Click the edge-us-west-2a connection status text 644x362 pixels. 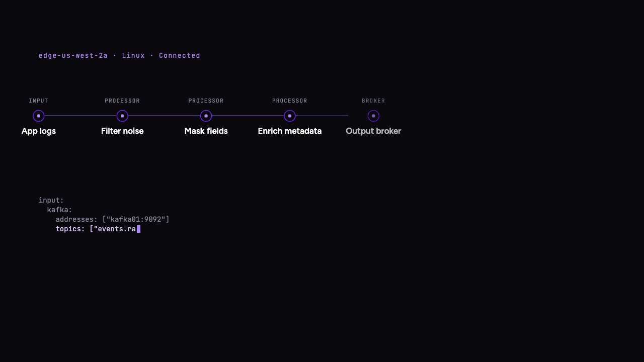point(119,56)
